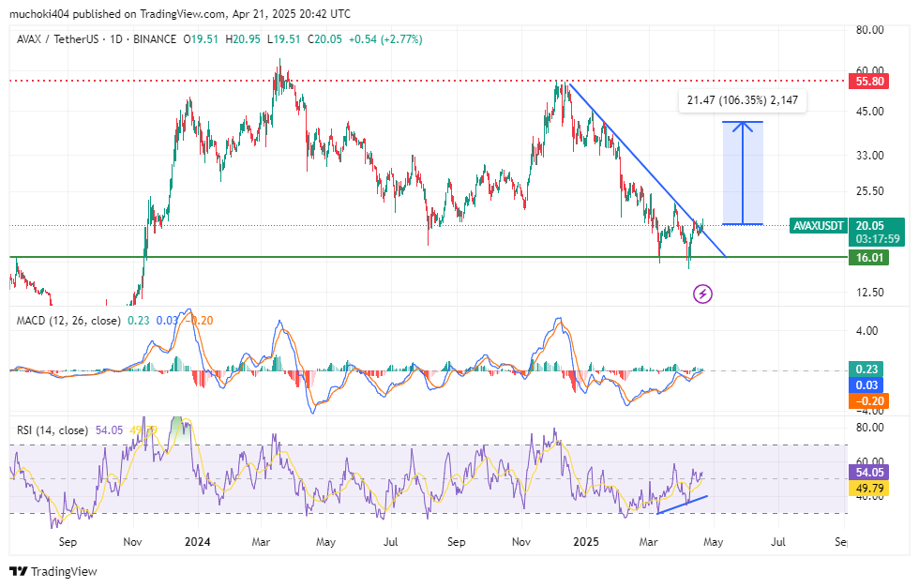This screenshot has width=919, height=588.
Task: Click the purple lightning bolt event icon
Action: [x=702, y=294]
